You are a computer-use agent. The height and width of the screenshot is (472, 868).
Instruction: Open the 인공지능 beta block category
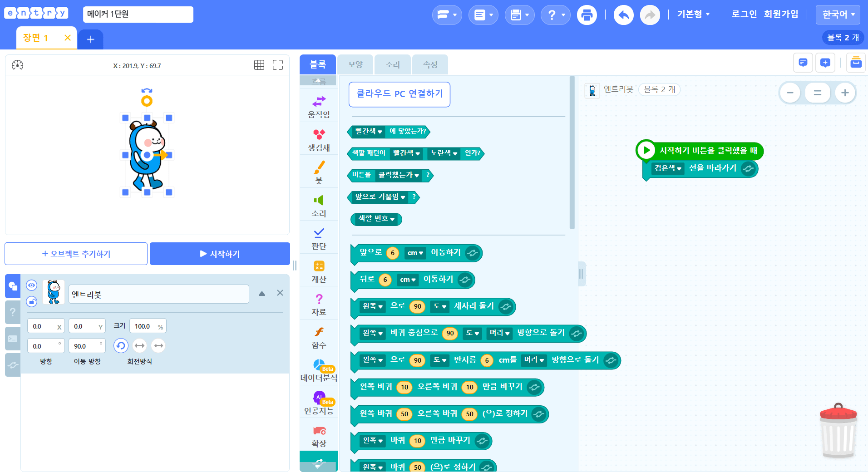tap(319, 403)
